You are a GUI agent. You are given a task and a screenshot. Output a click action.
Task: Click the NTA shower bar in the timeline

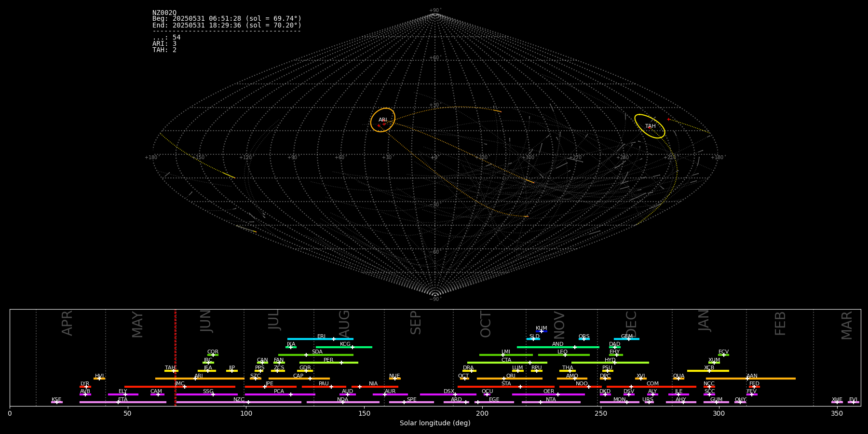point(551,402)
